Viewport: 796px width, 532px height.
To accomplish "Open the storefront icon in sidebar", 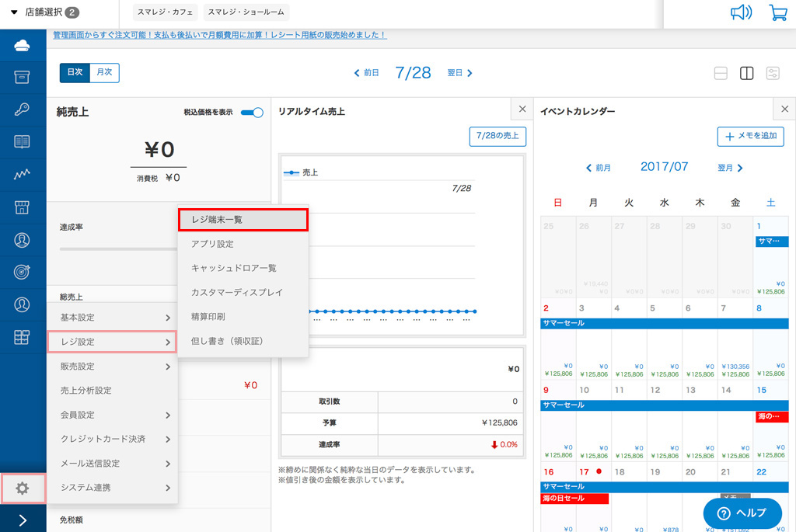I will tap(23, 207).
